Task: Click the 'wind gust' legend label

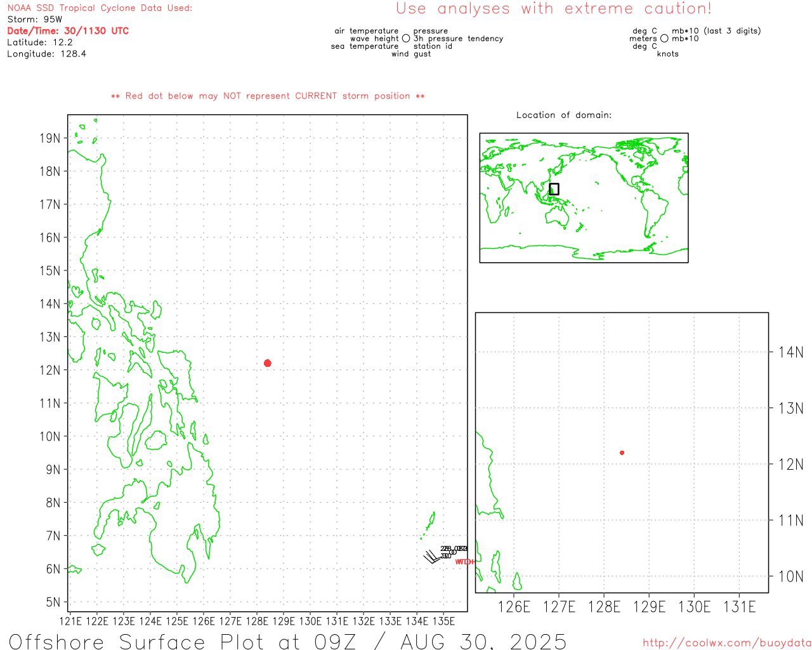Action: tap(411, 54)
